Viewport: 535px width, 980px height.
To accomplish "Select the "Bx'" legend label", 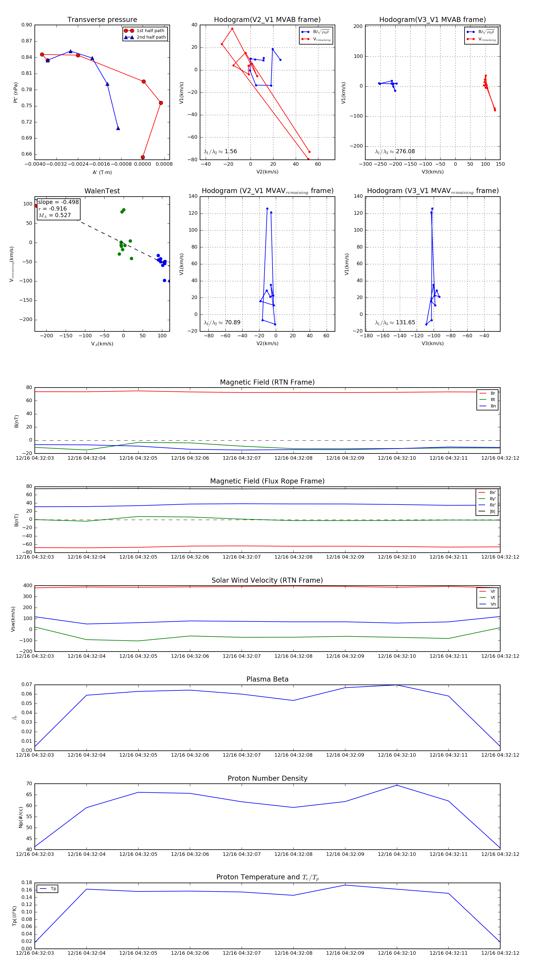I will point(493,492).
